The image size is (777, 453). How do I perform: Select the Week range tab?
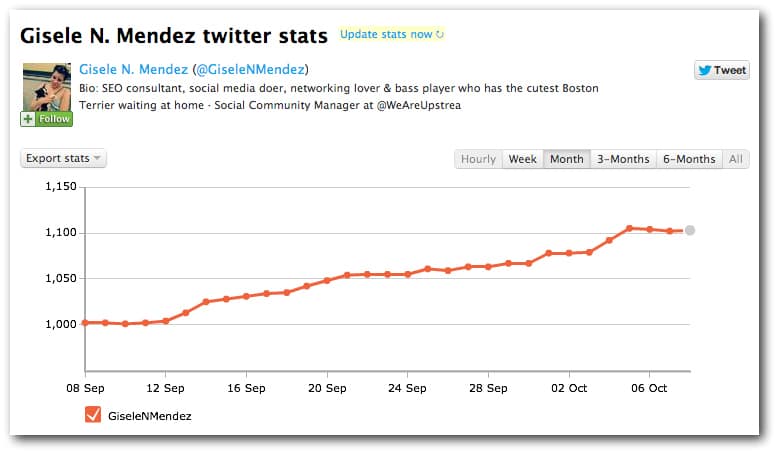(523, 159)
